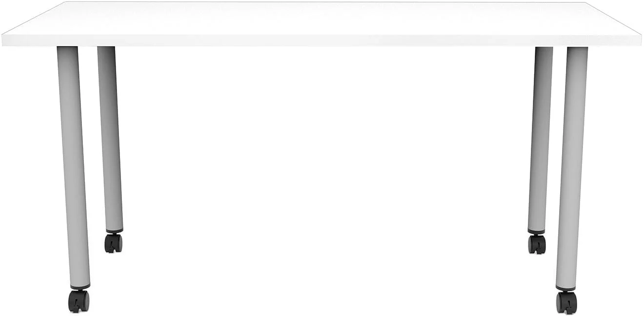This screenshot has width=644, height=316.
Task: Click the front-left black caster wheel
Action: point(79,301)
